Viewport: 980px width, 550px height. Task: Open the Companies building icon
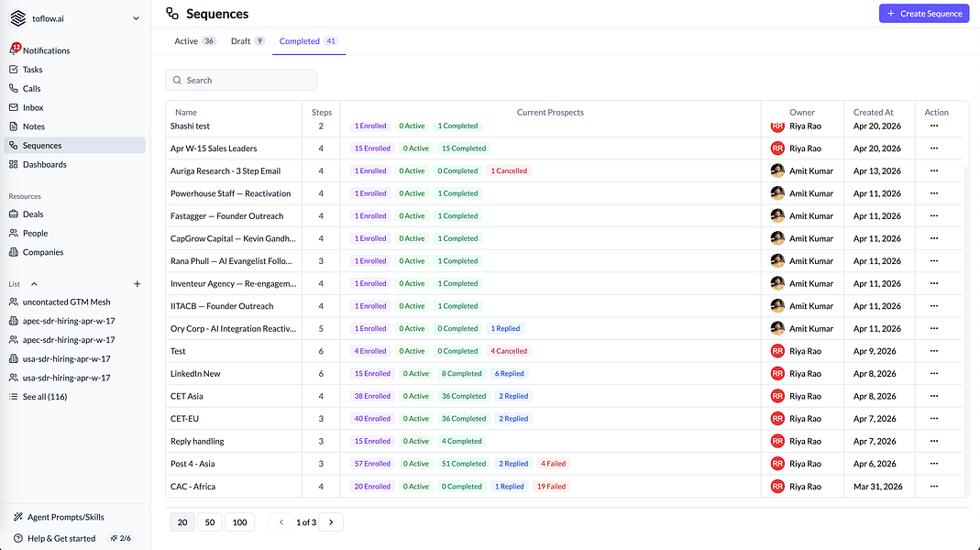tap(14, 252)
